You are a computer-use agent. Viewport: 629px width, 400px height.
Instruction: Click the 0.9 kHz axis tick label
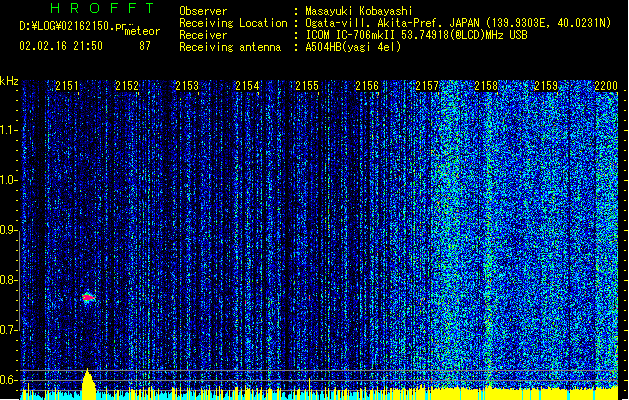point(8,230)
